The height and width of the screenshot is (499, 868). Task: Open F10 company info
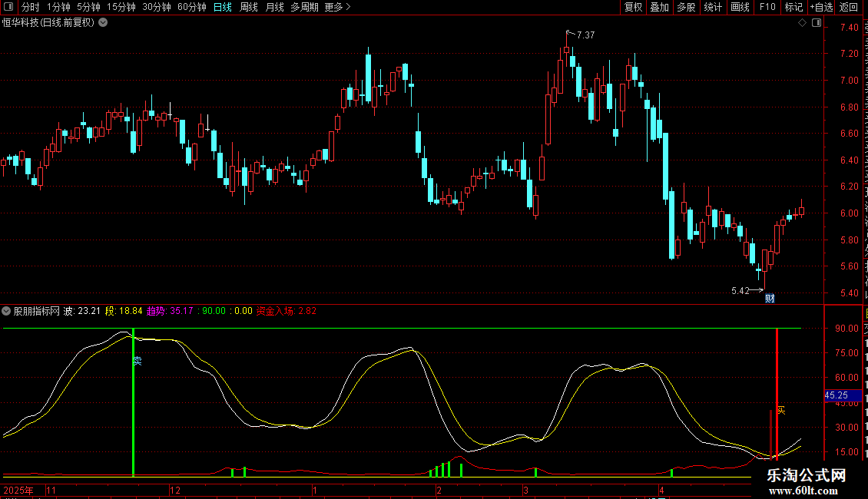click(767, 7)
